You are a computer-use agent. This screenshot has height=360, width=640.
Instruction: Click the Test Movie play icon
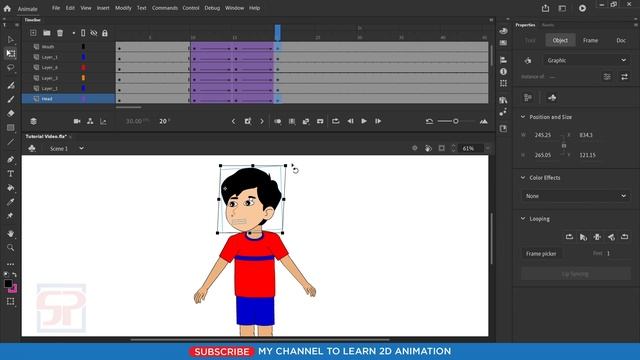click(x=582, y=8)
